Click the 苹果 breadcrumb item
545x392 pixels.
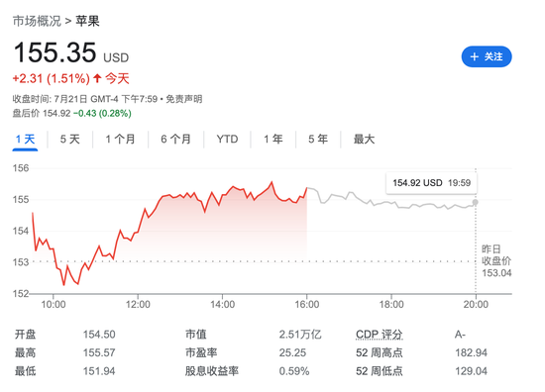[87, 21]
